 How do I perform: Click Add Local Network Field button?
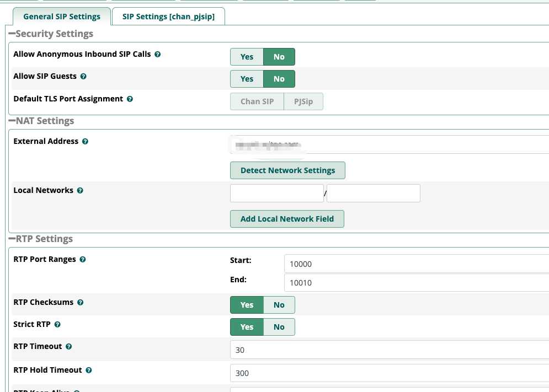click(287, 219)
